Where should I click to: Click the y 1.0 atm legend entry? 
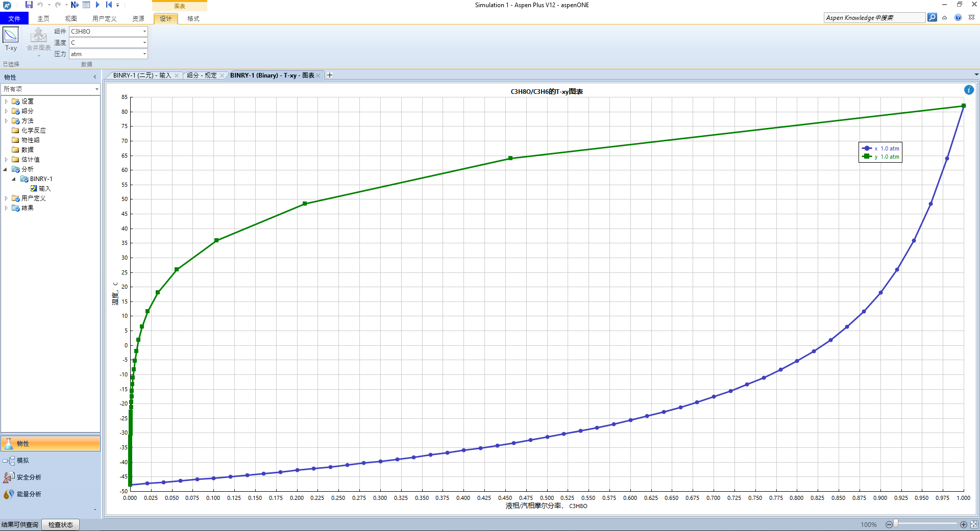point(881,157)
